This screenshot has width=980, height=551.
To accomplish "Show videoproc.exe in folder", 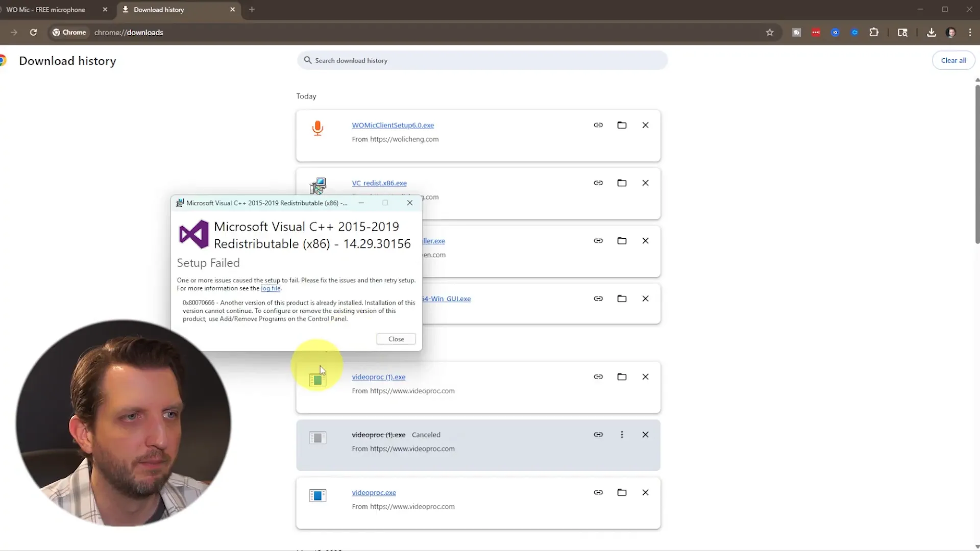I will [622, 492].
